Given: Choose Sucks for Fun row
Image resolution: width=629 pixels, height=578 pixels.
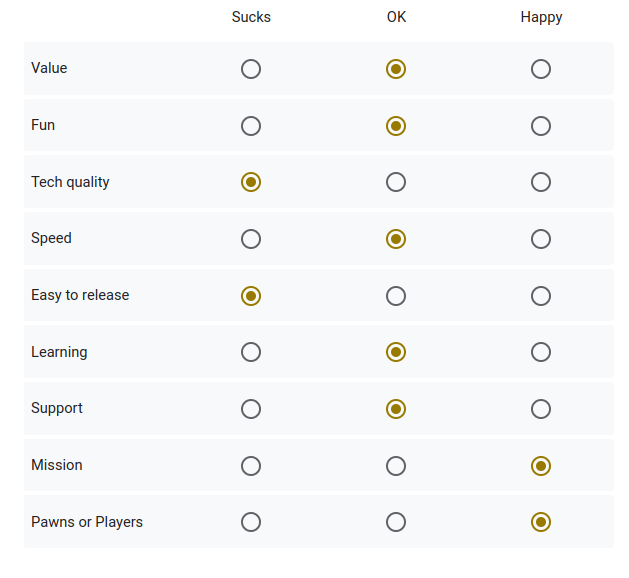Looking at the screenshot, I should pos(251,126).
